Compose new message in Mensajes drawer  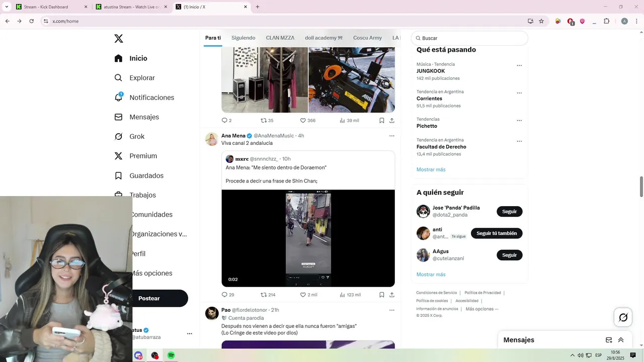click(x=609, y=340)
